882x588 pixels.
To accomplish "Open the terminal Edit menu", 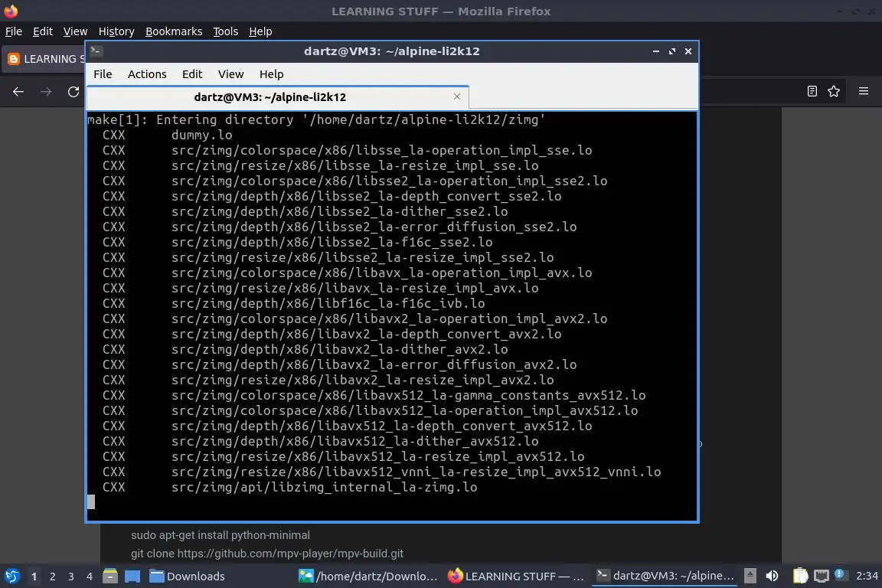I will point(192,74).
